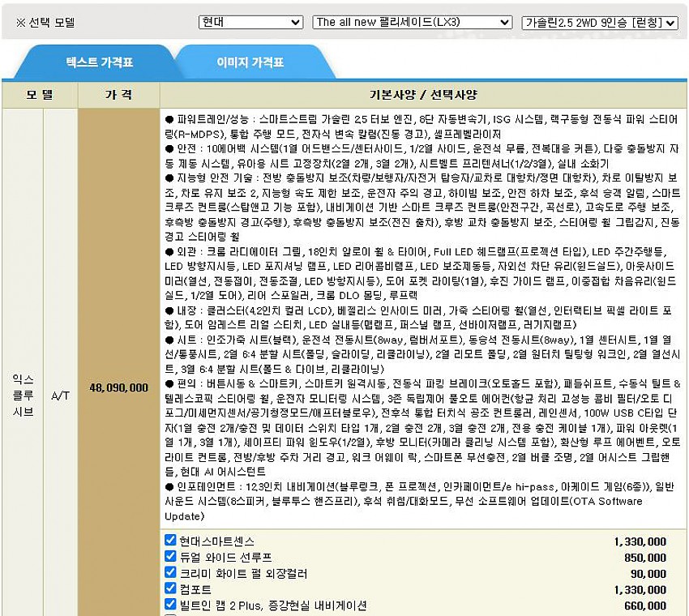The height and width of the screenshot is (616, 689).
Task: Click the 기본사양 / 선택사양 column header
Action: 422,94
